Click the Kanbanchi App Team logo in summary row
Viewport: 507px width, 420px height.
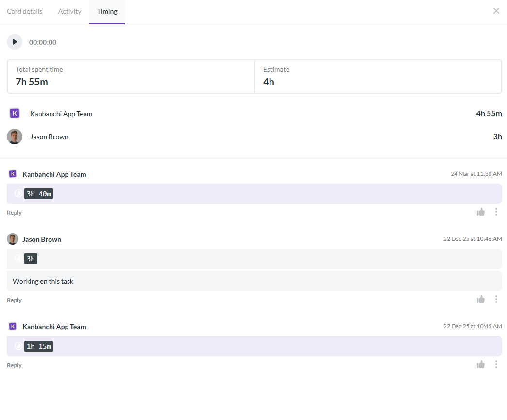(x=15, y=113)
